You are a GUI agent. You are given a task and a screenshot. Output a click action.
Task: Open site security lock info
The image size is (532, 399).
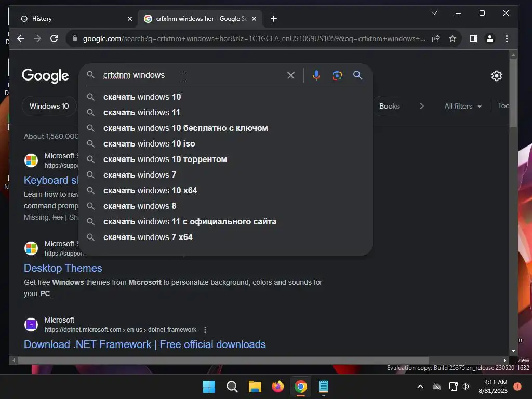pyautogui.click(x=75, y=38)
